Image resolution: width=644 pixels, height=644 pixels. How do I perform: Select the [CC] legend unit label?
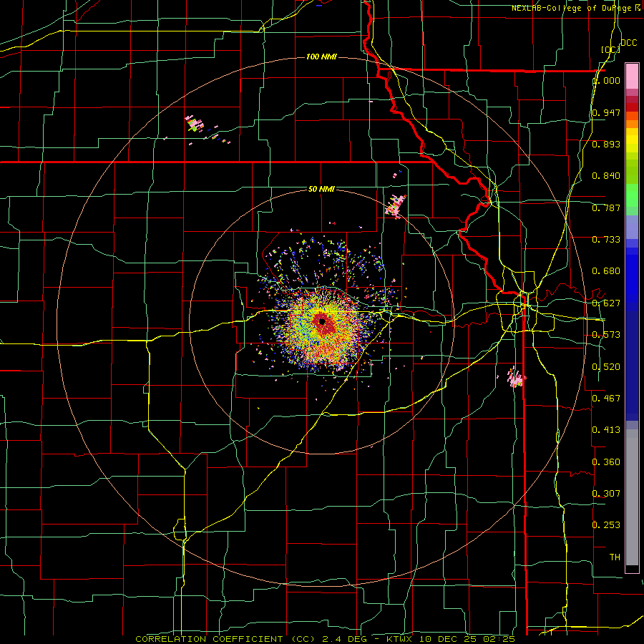610,49
